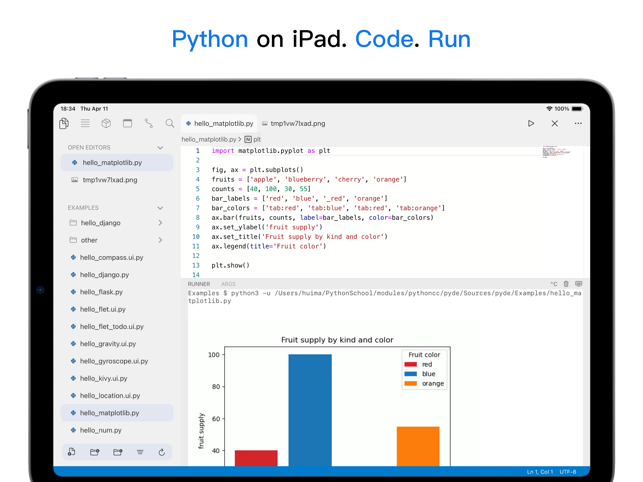Collapse the EXAMPLES section chevron

click(160, 208)
